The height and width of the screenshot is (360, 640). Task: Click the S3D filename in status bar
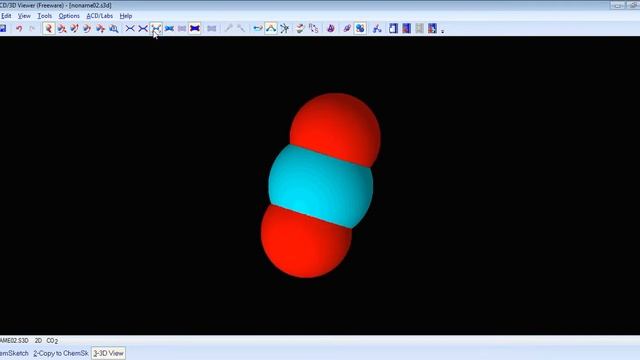pos(14,340)
